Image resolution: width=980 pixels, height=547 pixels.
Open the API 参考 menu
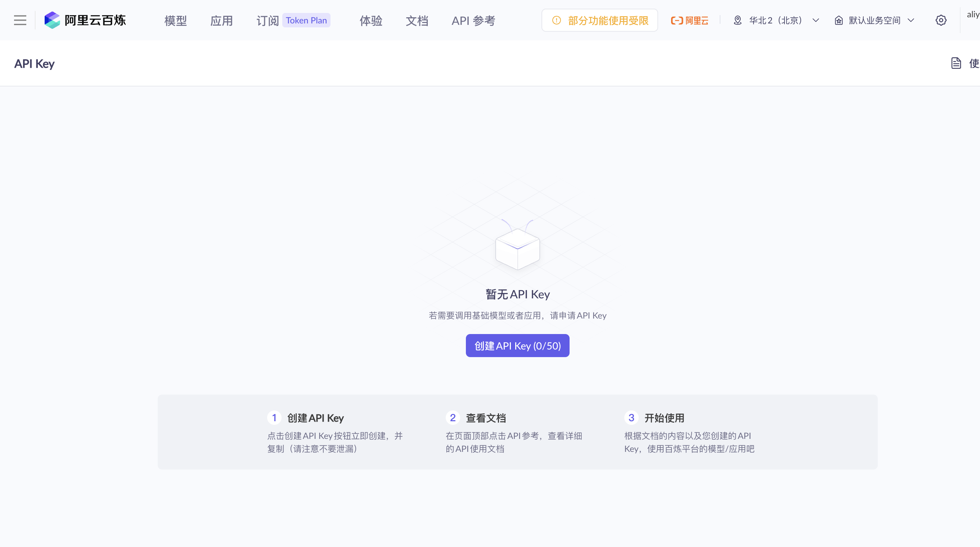click(x=473, y=21)
